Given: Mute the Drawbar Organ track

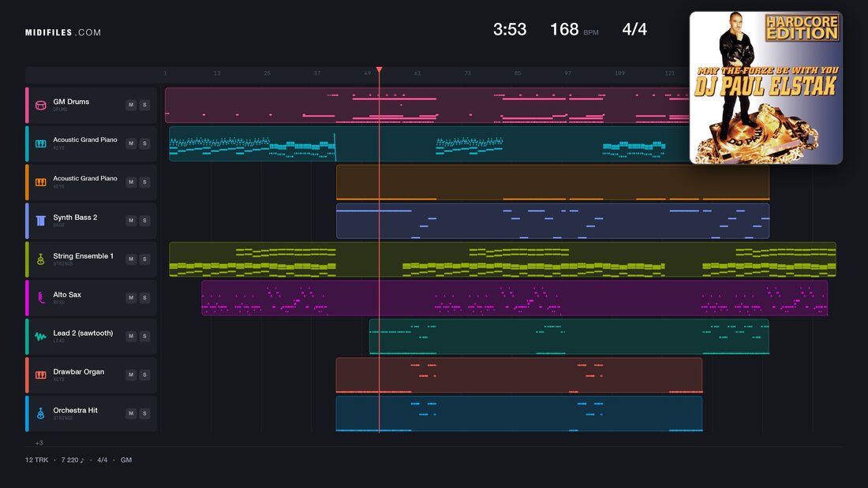Looking at the screenshot, I should [131, 374].
